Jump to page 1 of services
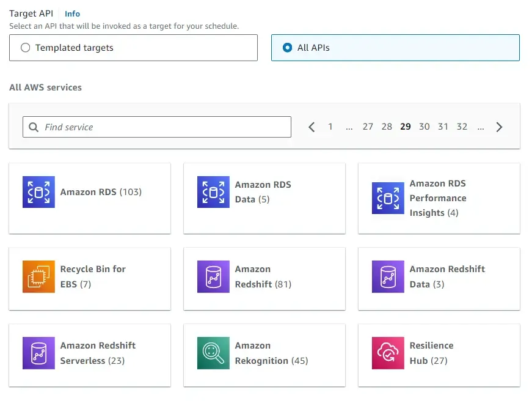 click(x=330, y=127)
